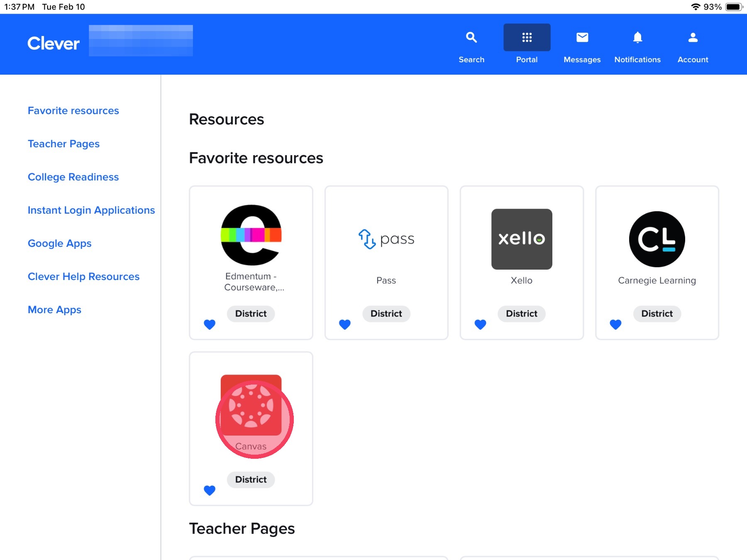Click the Favorite resources section heading
The width and height of the screenshot is (747, 560).
(256, 158)
